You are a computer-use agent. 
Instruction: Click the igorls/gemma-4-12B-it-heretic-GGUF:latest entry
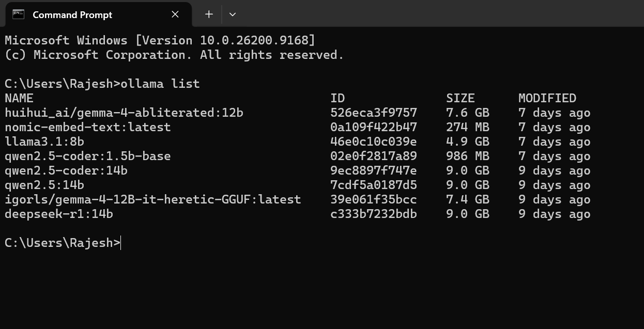[153, 199]
